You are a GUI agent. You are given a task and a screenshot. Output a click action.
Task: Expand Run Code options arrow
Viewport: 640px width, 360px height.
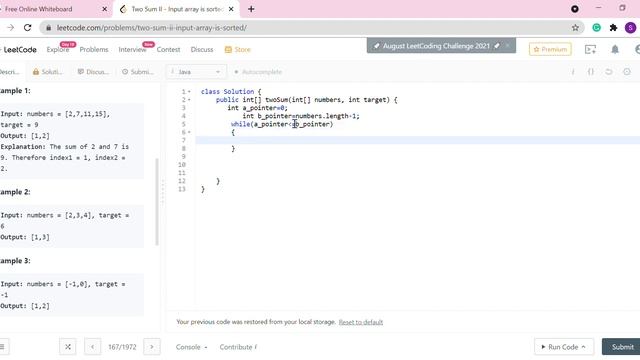583,347
